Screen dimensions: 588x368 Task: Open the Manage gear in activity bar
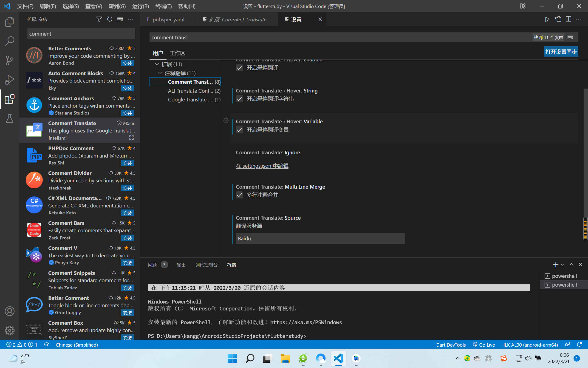point(9,330)
